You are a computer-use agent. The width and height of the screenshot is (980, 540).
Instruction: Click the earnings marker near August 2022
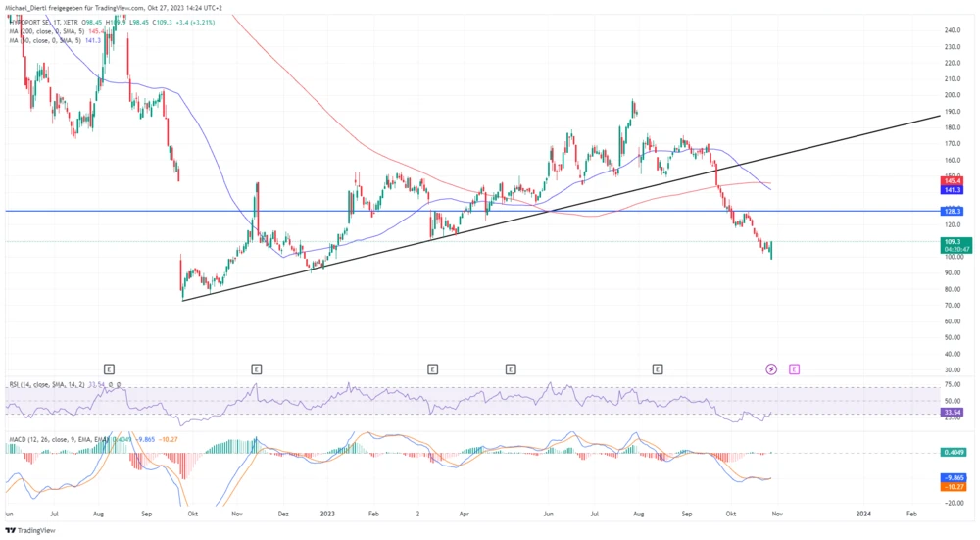[x=109, y=368]
